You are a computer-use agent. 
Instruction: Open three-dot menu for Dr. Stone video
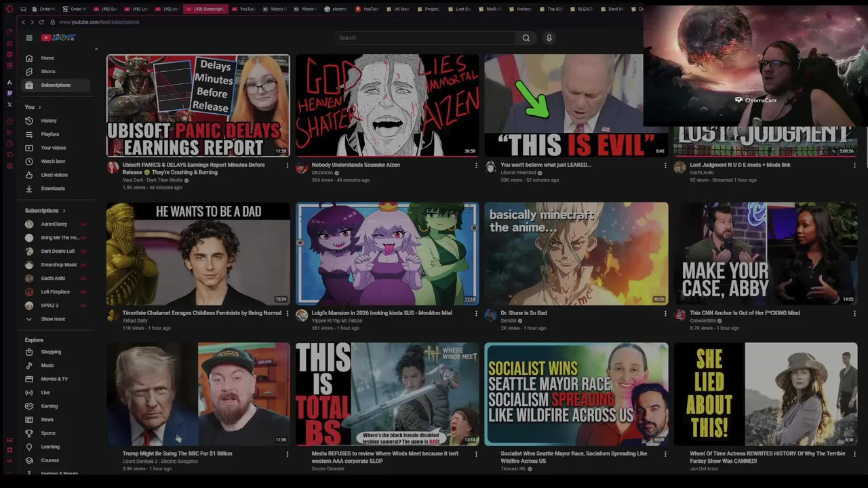665,314
